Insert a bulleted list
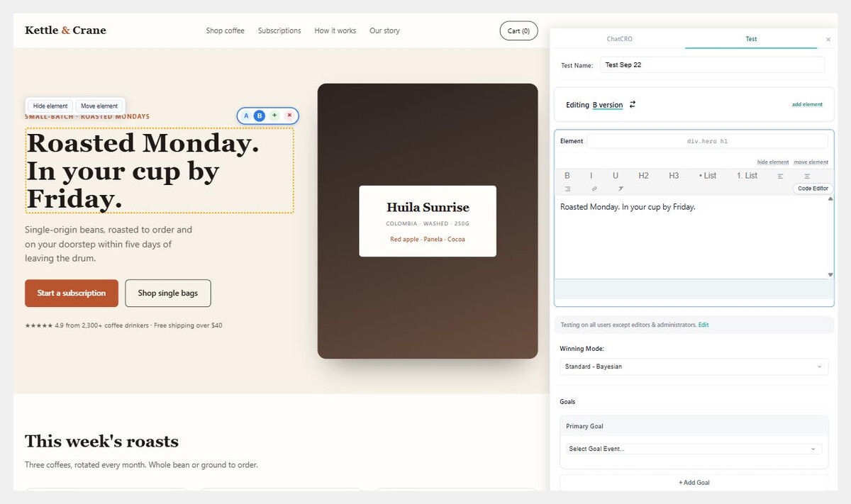851x504 pixels. (x=708, y=176)
